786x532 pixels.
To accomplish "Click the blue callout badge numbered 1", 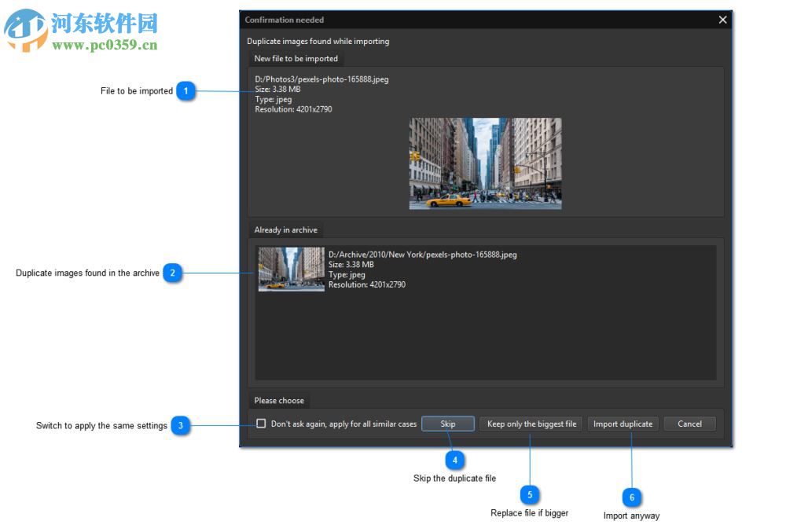I will coord(186,91).
